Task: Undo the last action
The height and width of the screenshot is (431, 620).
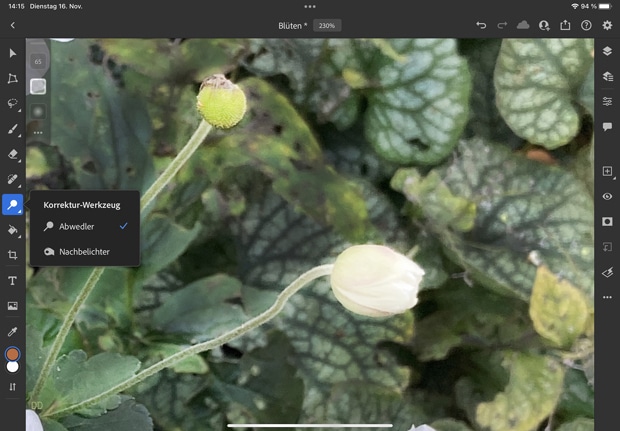Action: click(x=481, y=25)
